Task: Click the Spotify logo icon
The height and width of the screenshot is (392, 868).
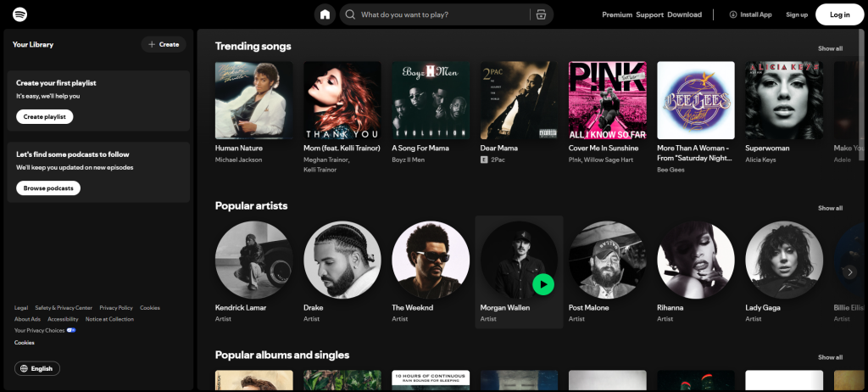Action: [x=20, y=14]
